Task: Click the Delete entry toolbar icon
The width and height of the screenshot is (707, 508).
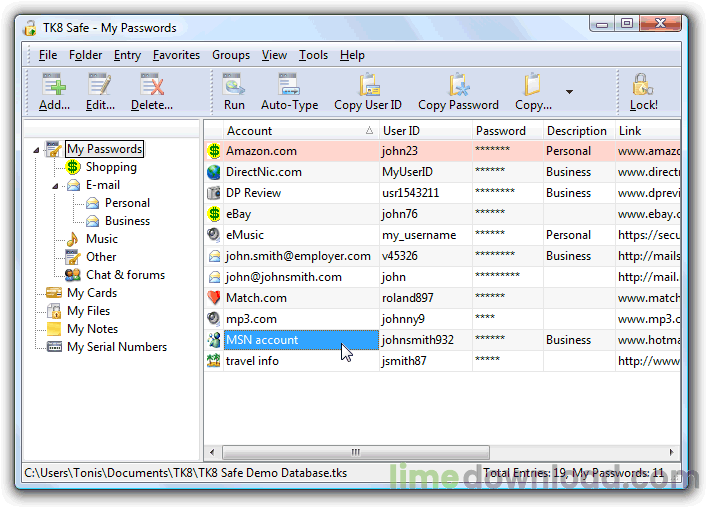Action: pos(152,84)
